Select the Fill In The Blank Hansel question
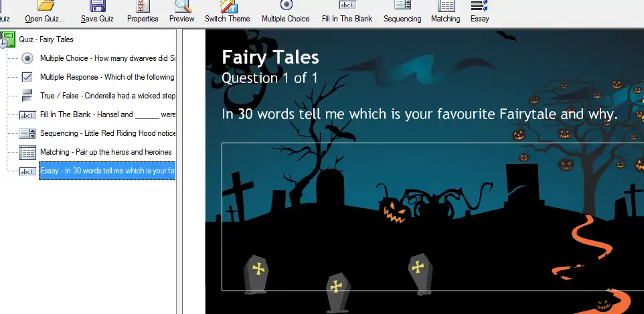 [107, 114]
